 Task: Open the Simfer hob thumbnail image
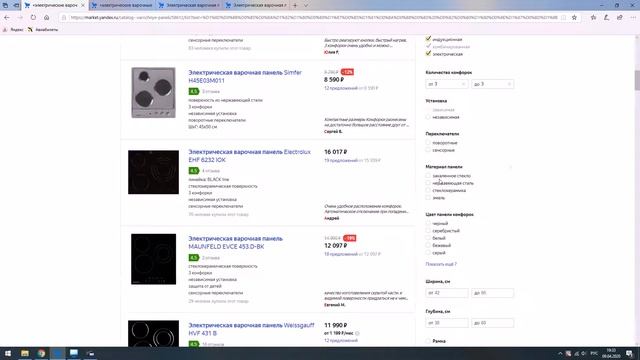[153, 93]
